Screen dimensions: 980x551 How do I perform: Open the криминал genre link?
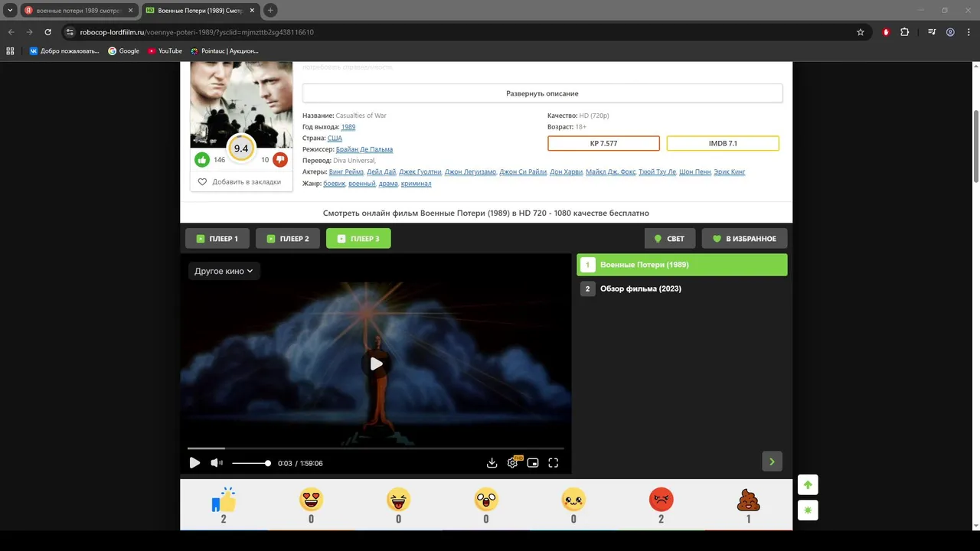(x=416, y=184)
